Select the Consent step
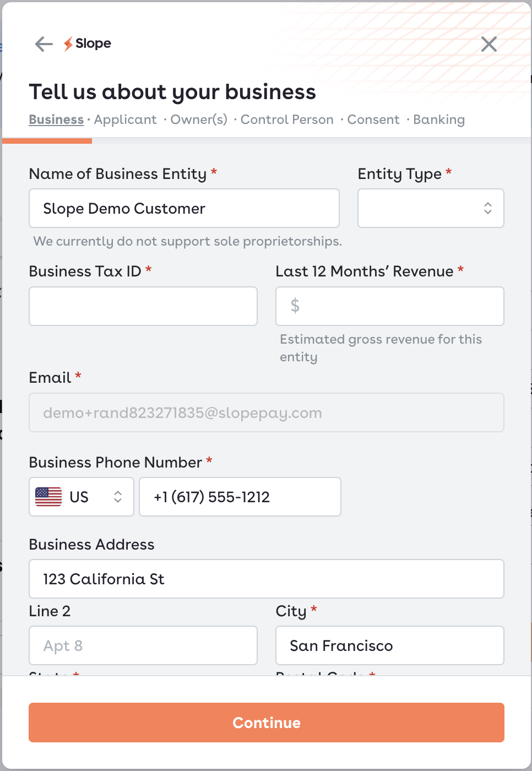Image resolution: width=532 pixels, height=771 pixels. [373, 120]
